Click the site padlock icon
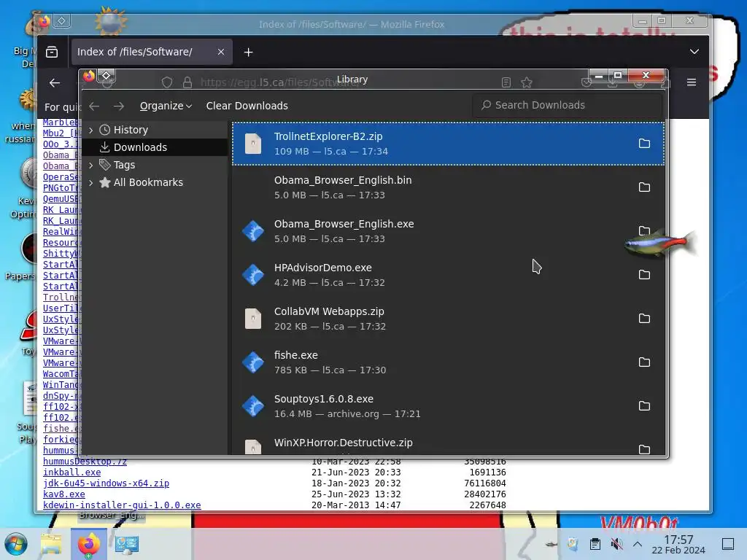The width and height of the screenshot is (747, 560). (x=187, y=82)
